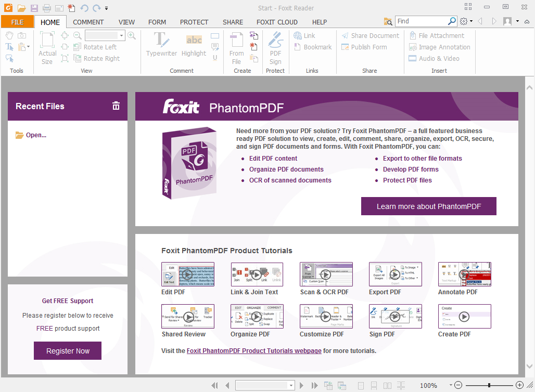Toggle facing pages view in status bar
The image size is (535, 392).
pyautogui.click(x=387, y=386)
